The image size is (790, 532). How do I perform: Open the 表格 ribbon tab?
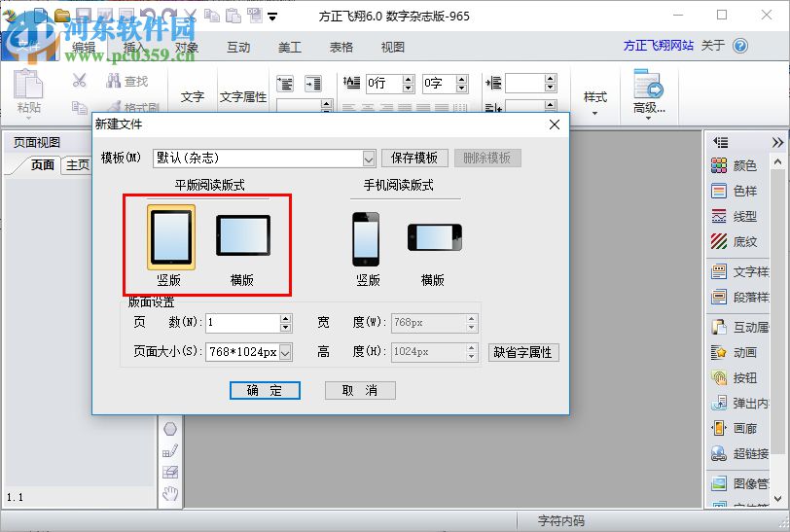coord(341,48)
